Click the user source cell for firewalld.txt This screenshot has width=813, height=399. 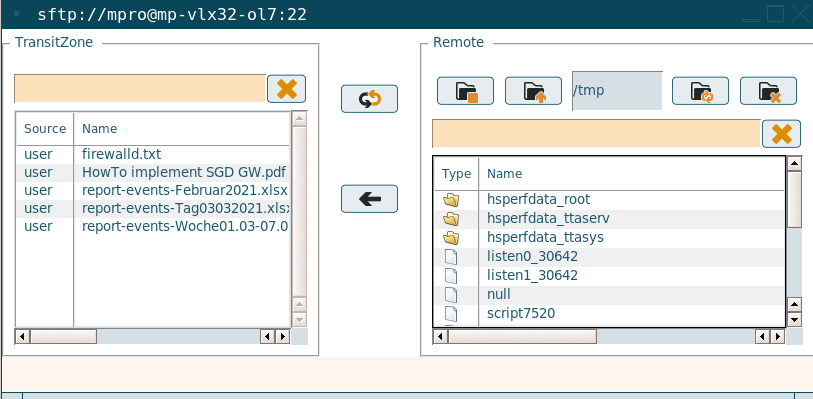(x=38, y=154)
